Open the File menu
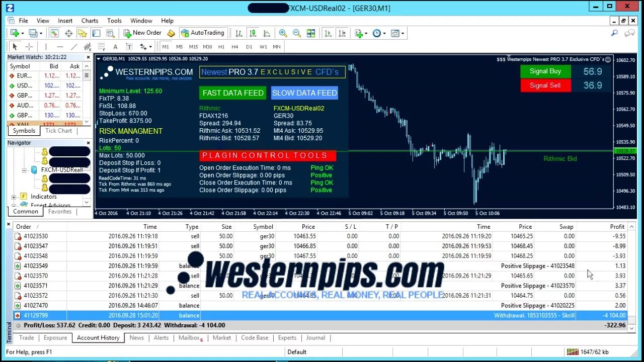The height and width of the screenshot is (362, 644). (x=23, y=21)
